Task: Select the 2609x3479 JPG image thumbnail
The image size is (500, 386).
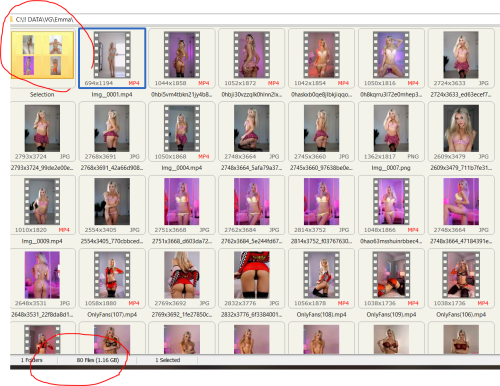Action: [x=461, y=128]
